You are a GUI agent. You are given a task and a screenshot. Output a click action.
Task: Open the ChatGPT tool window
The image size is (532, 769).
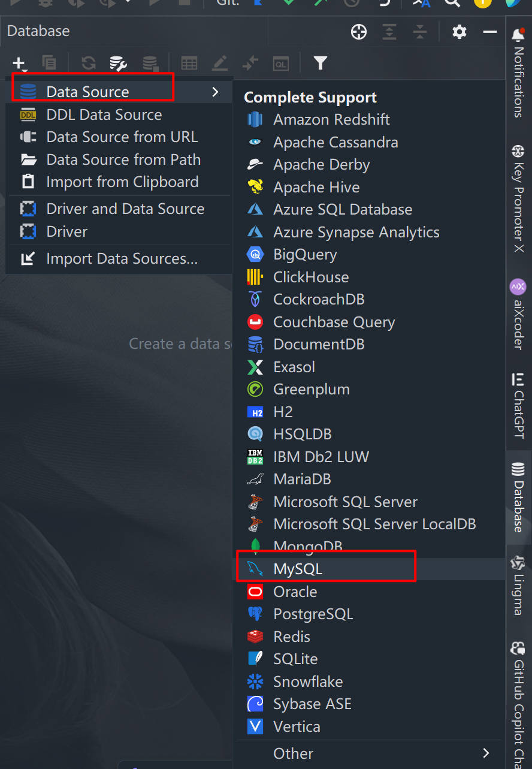(x=518, y=406)
